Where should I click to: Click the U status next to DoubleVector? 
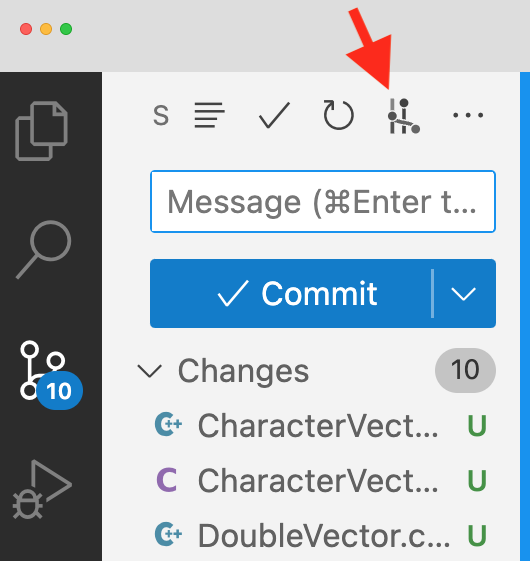pos(477,536)
